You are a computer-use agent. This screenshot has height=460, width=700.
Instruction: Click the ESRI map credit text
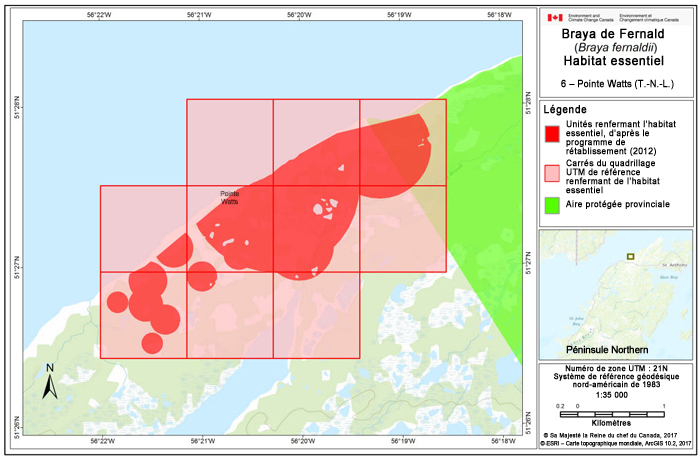click(616, 445)
